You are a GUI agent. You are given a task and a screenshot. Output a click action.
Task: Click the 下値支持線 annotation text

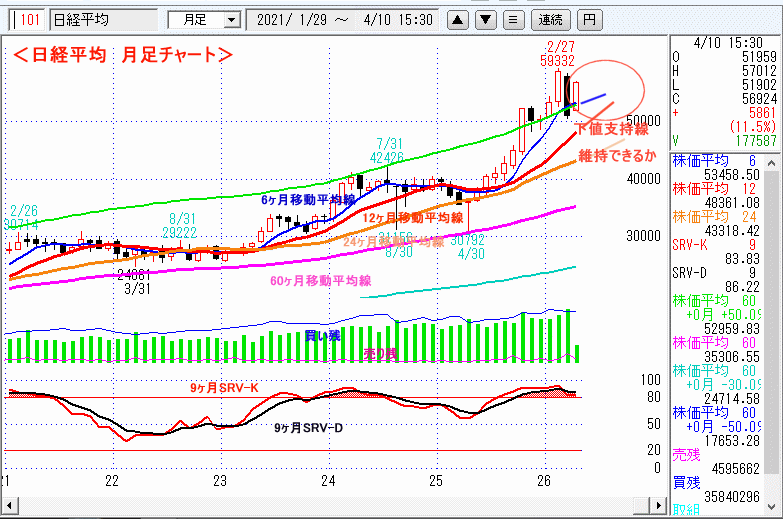(612, 129)
